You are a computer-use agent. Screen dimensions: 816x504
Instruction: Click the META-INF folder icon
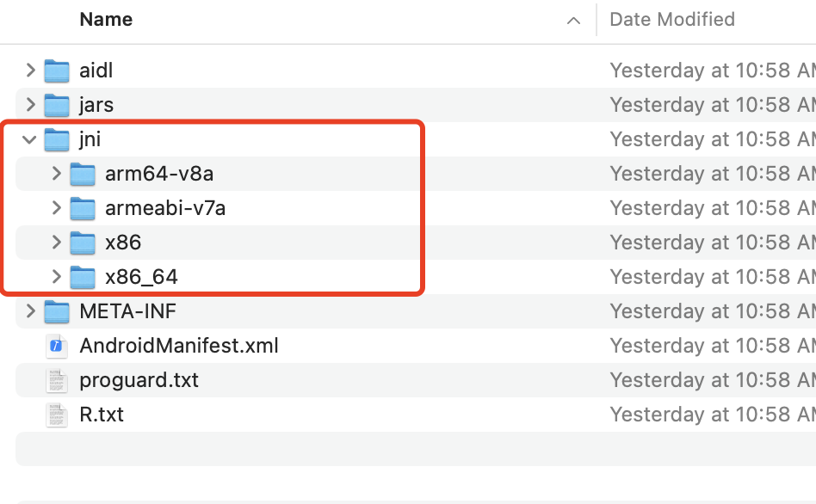56,310
